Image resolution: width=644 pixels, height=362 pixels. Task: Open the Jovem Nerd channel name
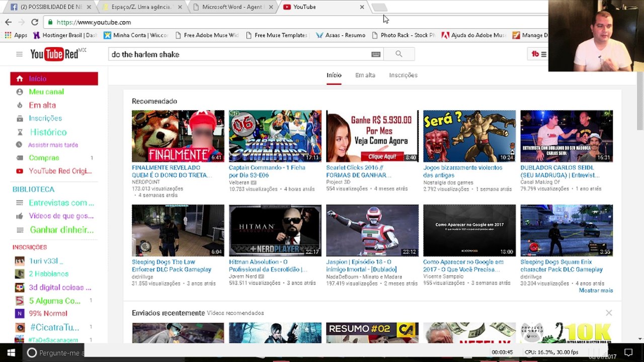coord(243,277)
